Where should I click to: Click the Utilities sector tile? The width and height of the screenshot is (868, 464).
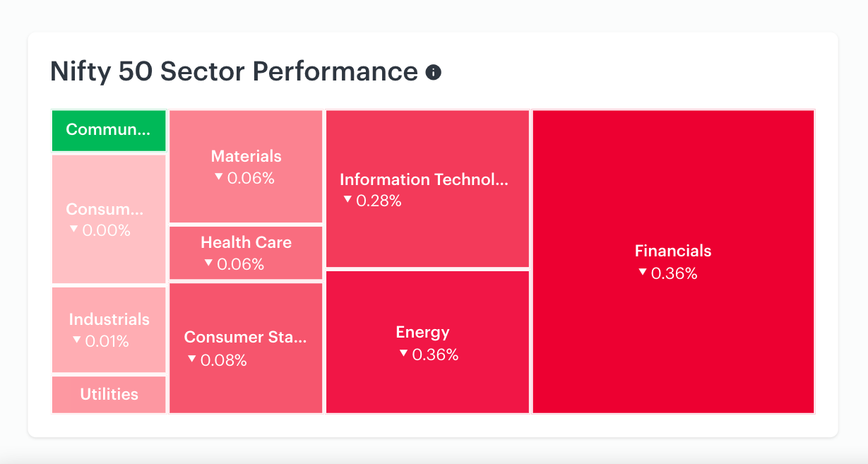[x=109, y=395]
